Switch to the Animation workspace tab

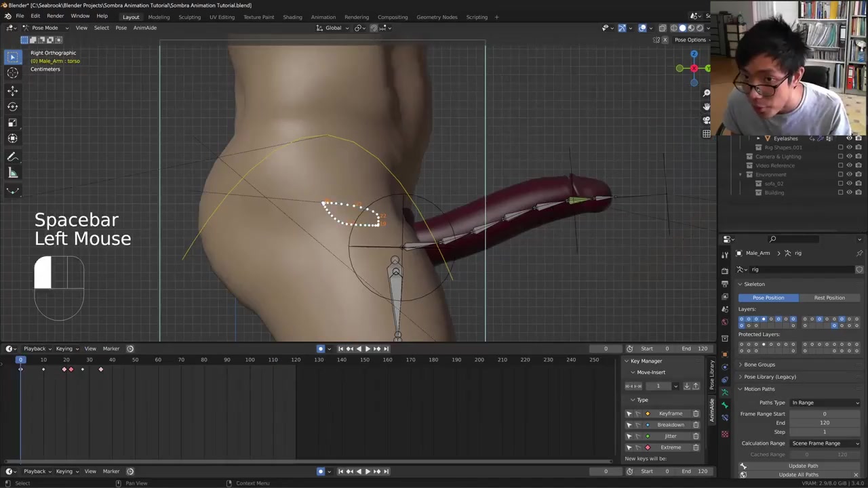click(x=323, y=17)
